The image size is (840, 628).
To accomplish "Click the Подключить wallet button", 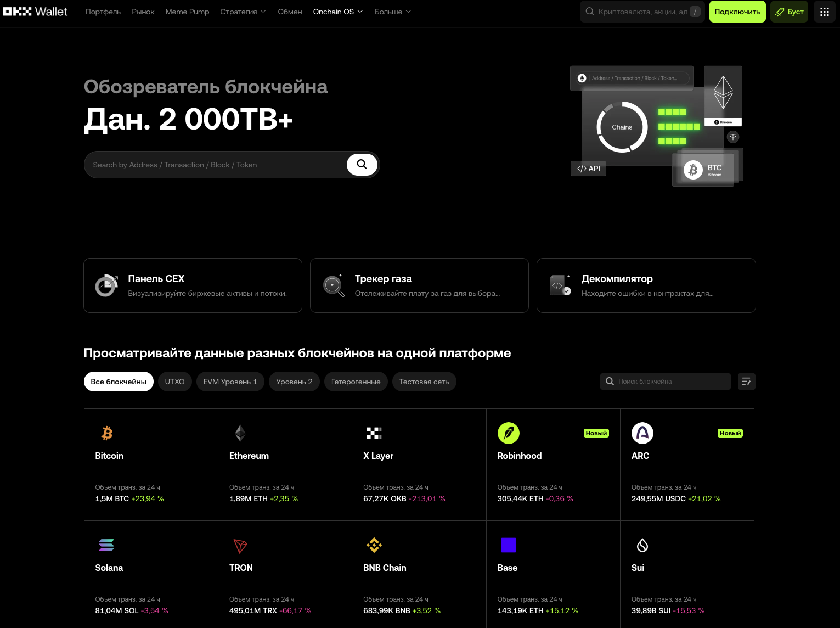I will (x=737, y=12).
